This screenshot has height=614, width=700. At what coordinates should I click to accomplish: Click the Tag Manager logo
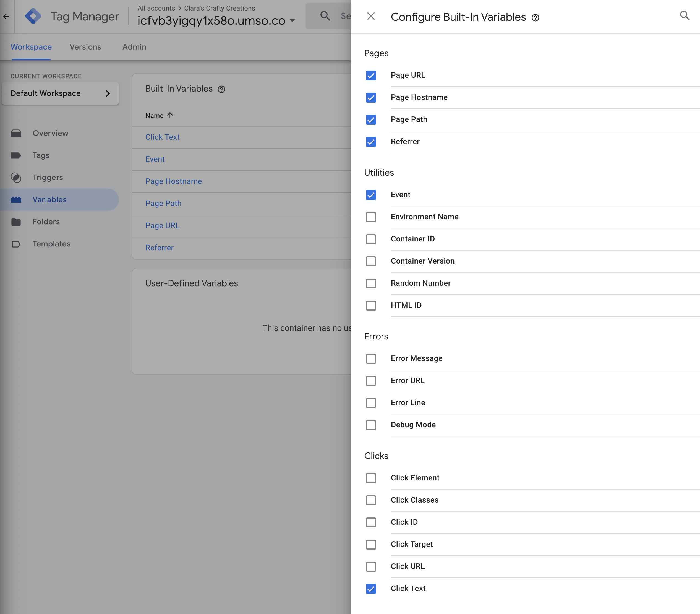(33, 16)
